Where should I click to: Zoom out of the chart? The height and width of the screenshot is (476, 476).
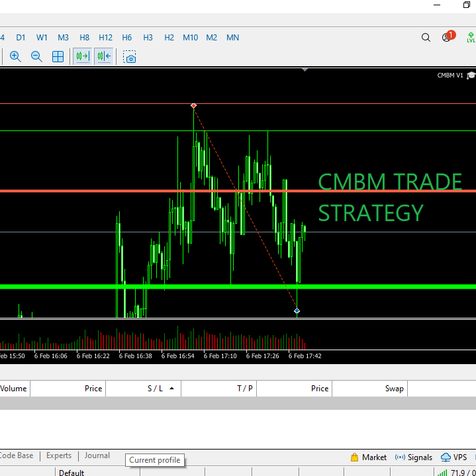[36, 56]
